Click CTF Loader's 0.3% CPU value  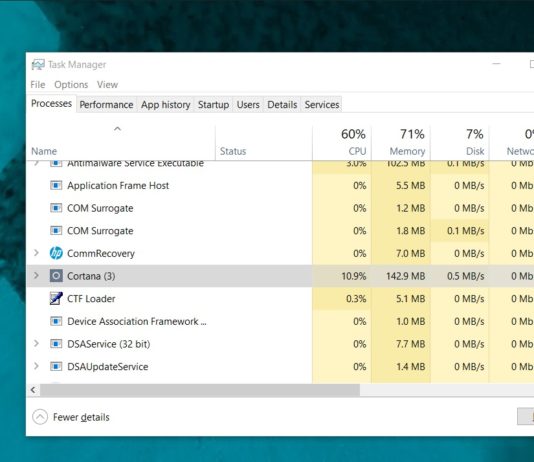point(356,299)
